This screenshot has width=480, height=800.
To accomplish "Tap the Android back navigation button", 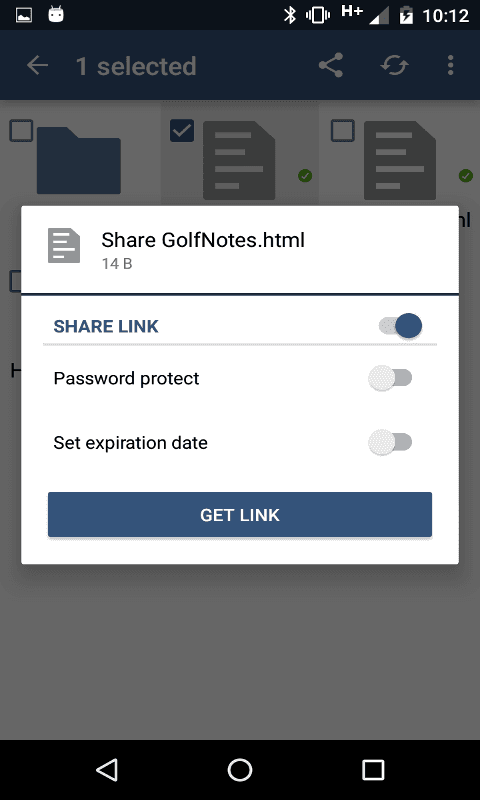I will 107,769.
